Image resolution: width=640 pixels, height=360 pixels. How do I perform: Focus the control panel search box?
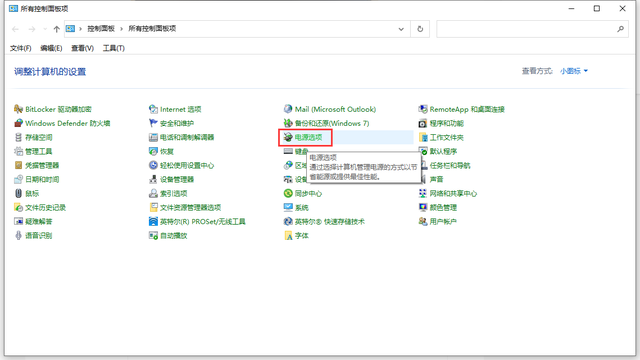[x=532, y=29]
